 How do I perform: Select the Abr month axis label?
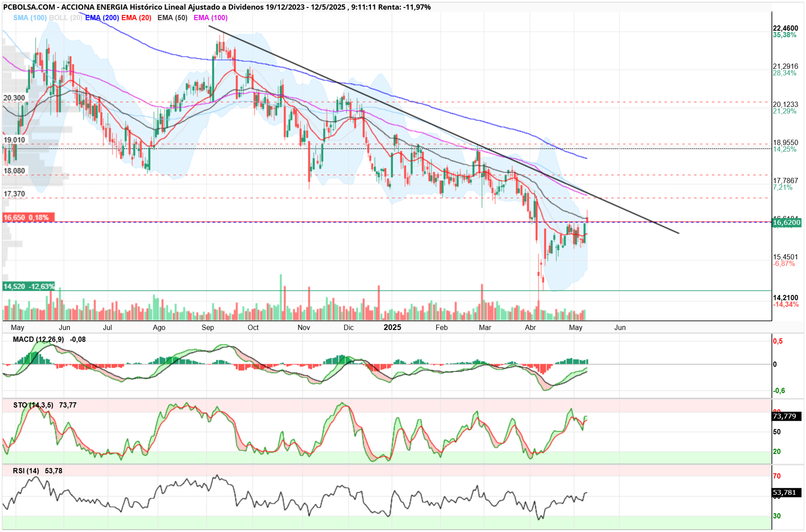[530, 327]
